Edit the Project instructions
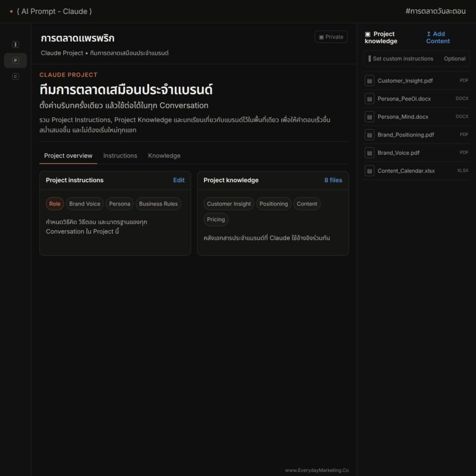This screenshot has height=476, width=476. click(179, 180)
